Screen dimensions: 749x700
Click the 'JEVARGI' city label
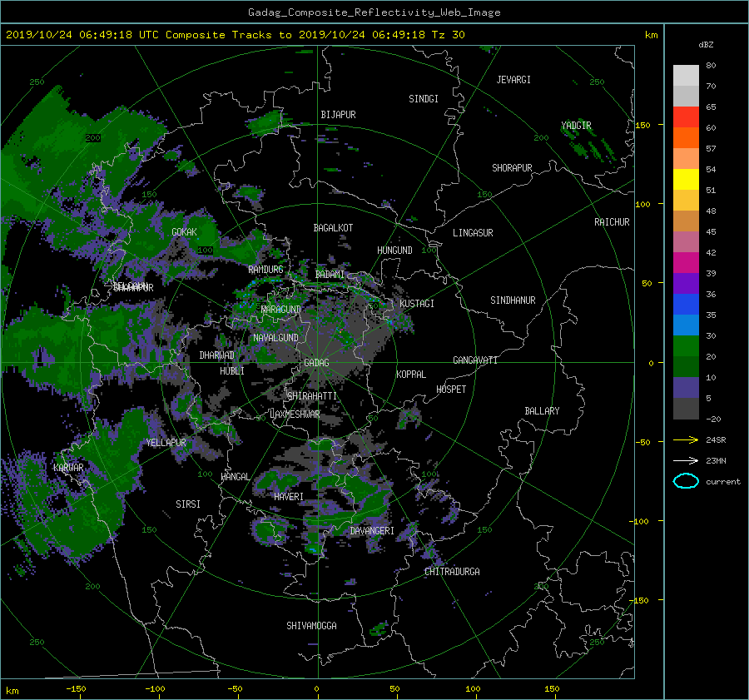coord(513,80)
